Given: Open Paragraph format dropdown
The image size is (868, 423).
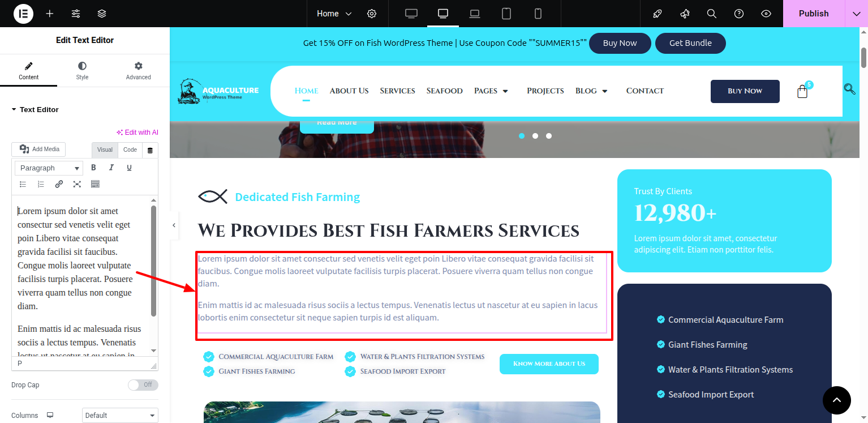Looking at the screenshot, I should click(x=49, y=168).
